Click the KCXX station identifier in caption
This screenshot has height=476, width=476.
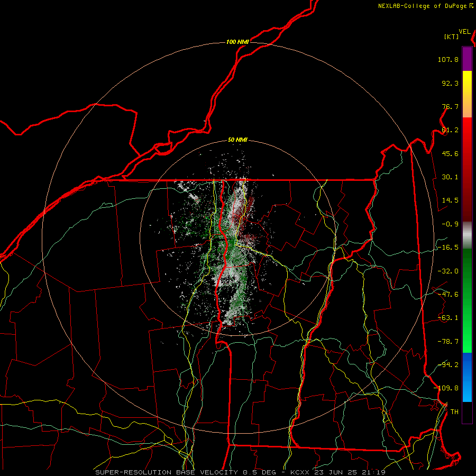pyautogui.click(x=300, y=472)
